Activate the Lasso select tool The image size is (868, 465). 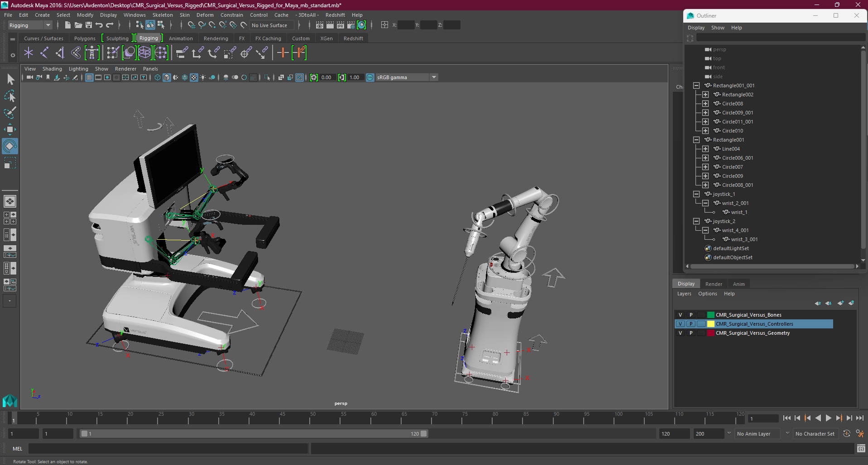tap(10, 96)
